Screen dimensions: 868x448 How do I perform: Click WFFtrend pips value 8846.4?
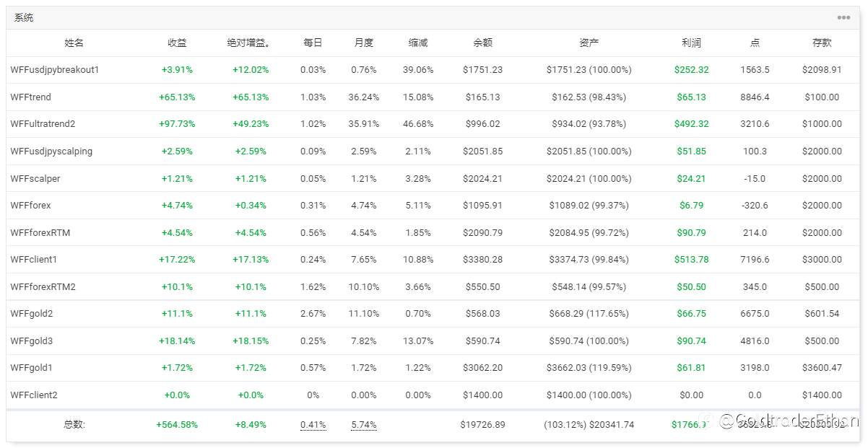(x=755, y=97)
